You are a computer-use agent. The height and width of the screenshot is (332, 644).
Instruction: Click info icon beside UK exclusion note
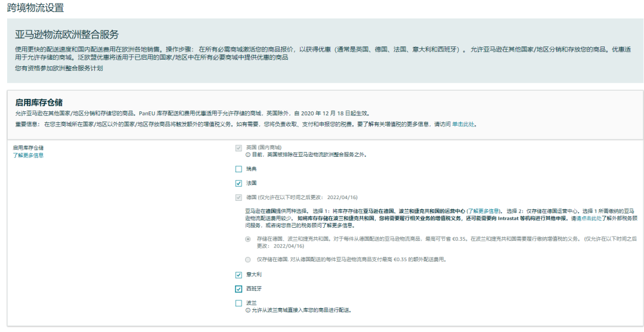coord(247,155)
